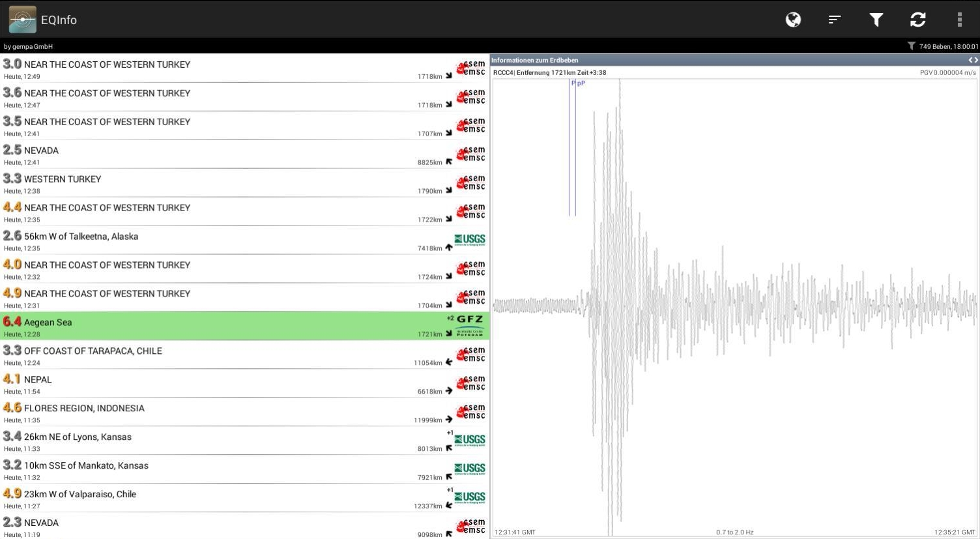Image resolution: width=980 pixels, height=539 pixels.
Task: Refresh the earthquake list
Action: click(918, 20)
